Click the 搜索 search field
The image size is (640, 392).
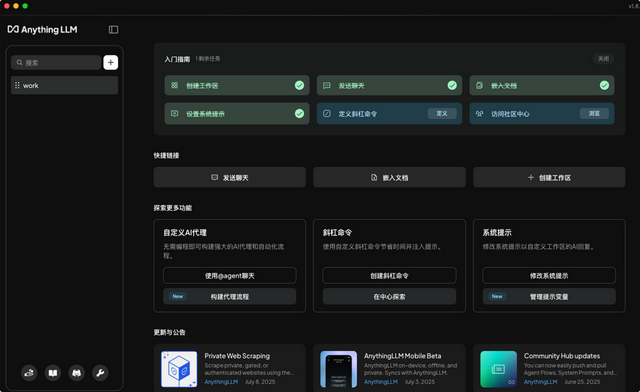pos(56,62)
